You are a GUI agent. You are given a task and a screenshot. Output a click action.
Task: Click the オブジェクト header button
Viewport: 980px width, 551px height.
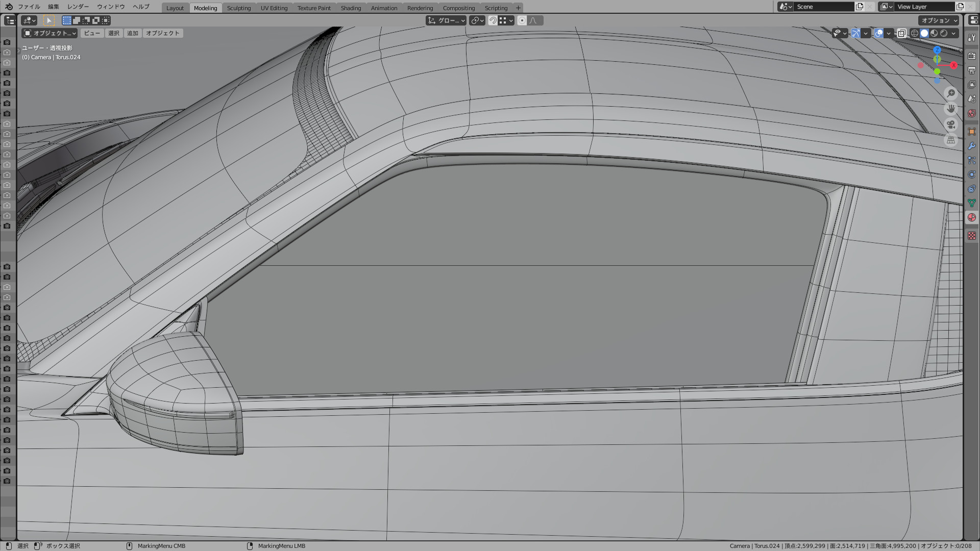click(x=163, y=33)
